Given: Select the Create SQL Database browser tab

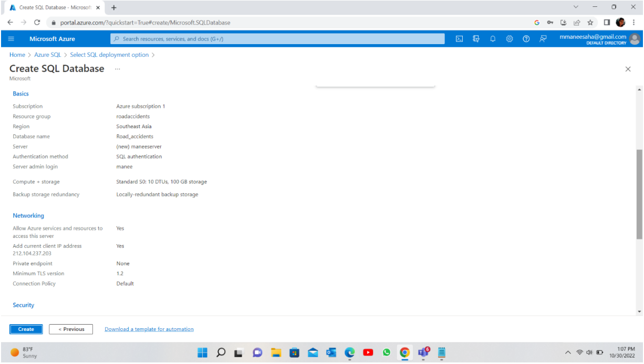Looking at the screenshot, I should pyautogui.click(x=55, y=8).
